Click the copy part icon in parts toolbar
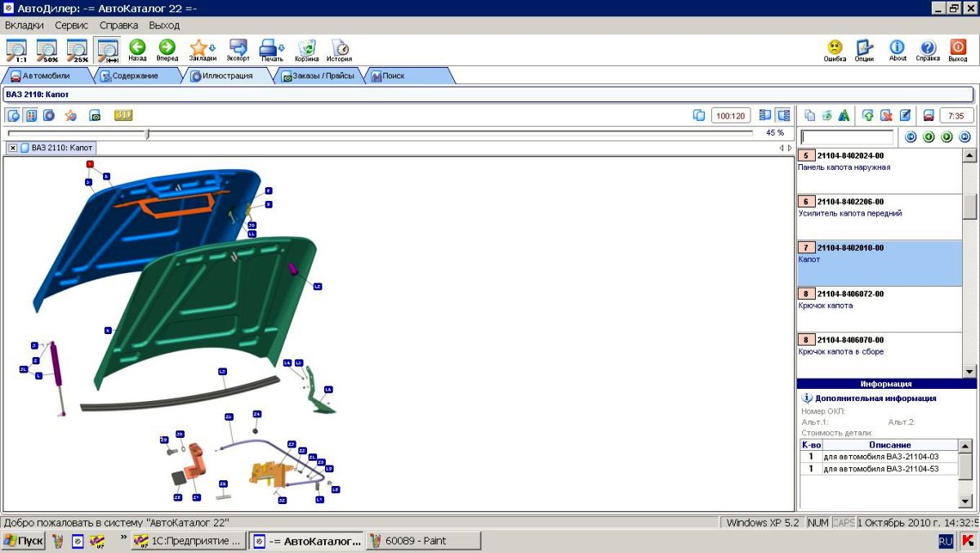Screen dimensions: 980x553 point(809,115)
